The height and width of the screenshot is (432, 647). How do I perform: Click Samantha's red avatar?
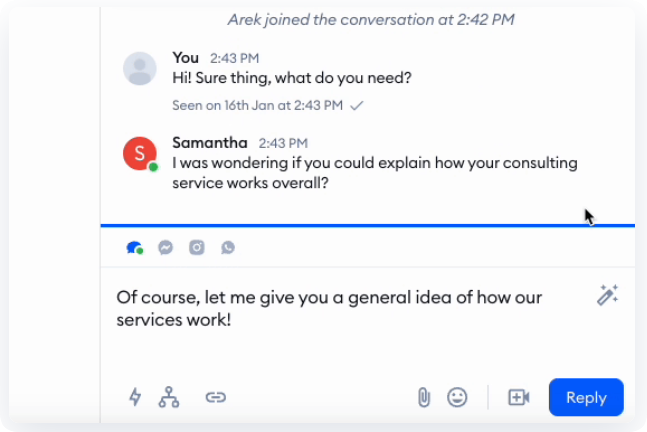139,153
